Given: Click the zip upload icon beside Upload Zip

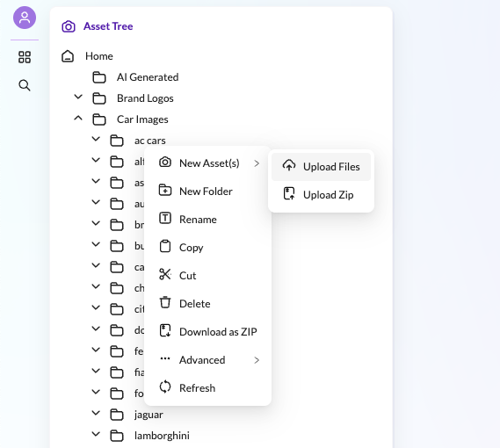Looking at the screenshot, I should pos(289,194).
